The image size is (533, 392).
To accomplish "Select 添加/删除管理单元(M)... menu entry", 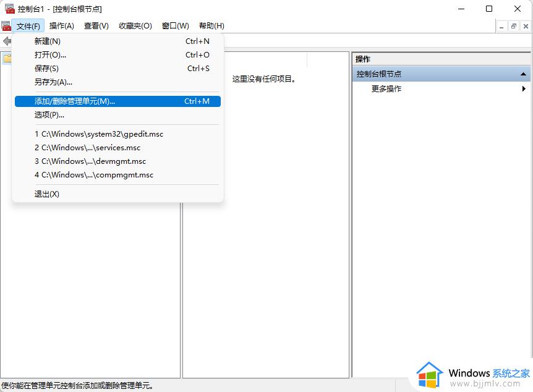I will click(x=117, y=101).
